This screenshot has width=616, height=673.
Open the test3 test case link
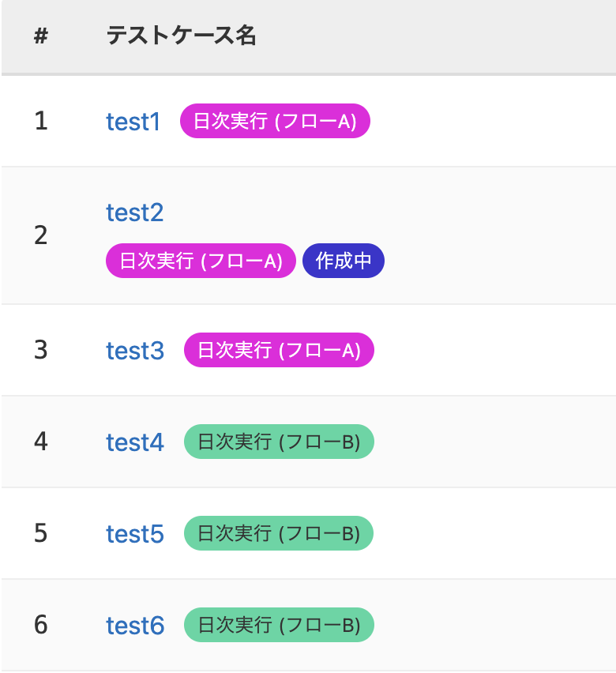(135, 350)
